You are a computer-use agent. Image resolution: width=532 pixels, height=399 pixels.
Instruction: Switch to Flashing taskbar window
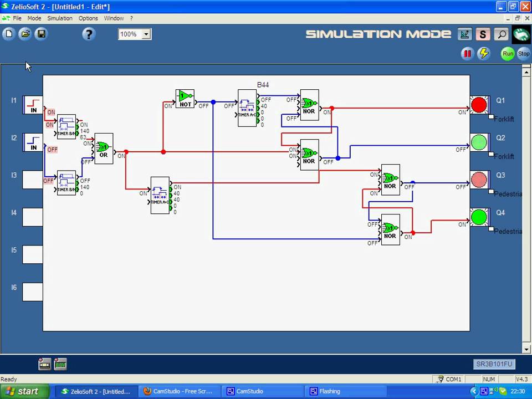tap(345, 392)
